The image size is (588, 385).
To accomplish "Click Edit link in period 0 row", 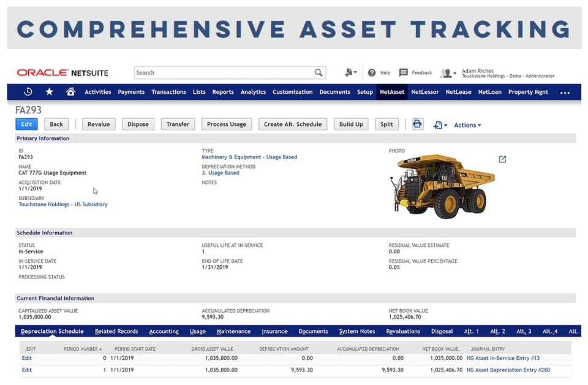I will (x=26, y=358).
